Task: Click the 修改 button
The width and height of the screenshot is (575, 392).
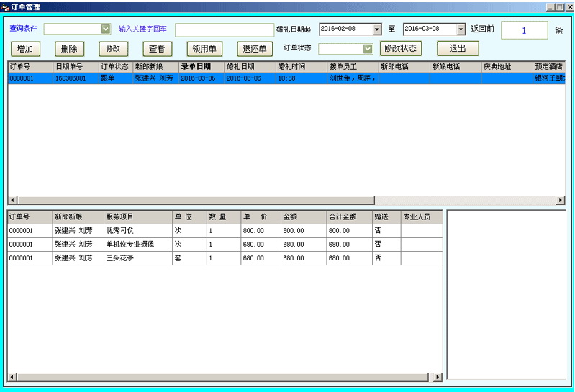Action: click(113, 49)
